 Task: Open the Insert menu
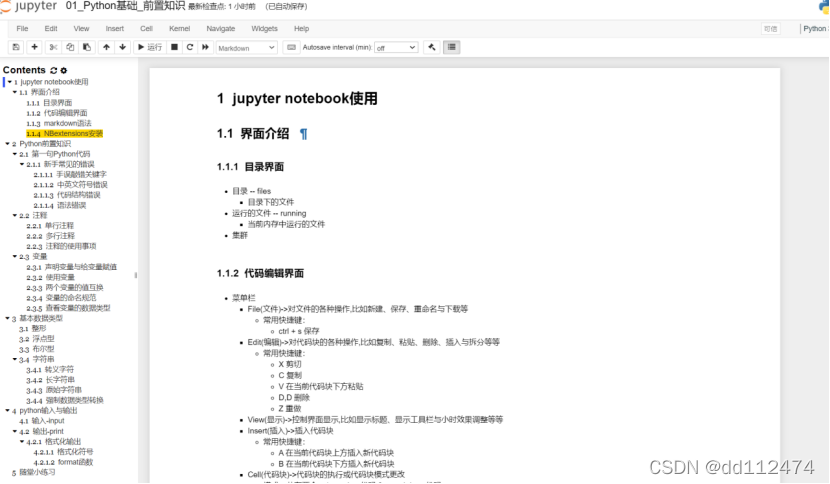114,29
